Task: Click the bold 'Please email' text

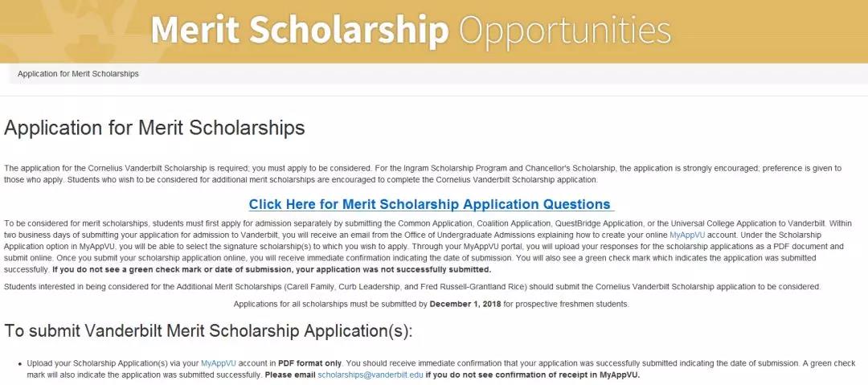Action: tap(289, 375)
